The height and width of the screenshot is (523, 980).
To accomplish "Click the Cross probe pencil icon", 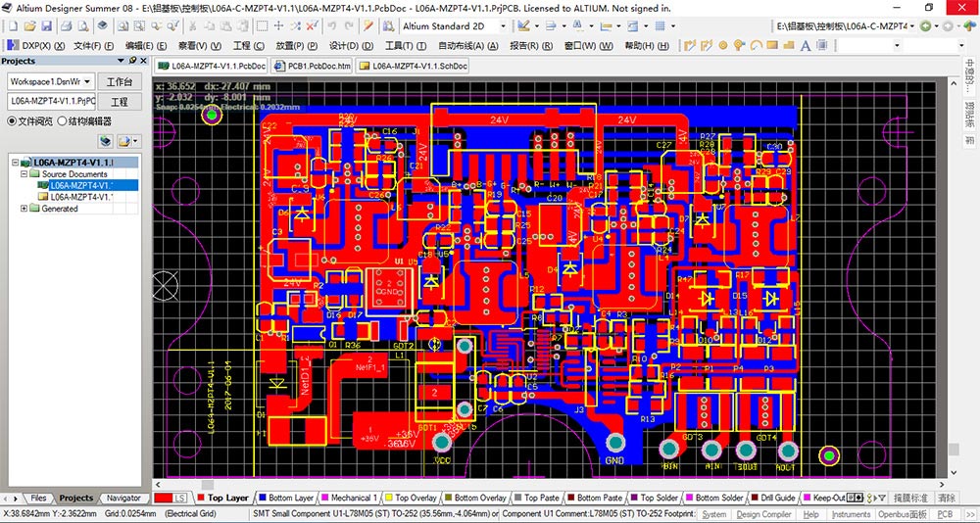I will pyautogui.click(x=368, y=26).
